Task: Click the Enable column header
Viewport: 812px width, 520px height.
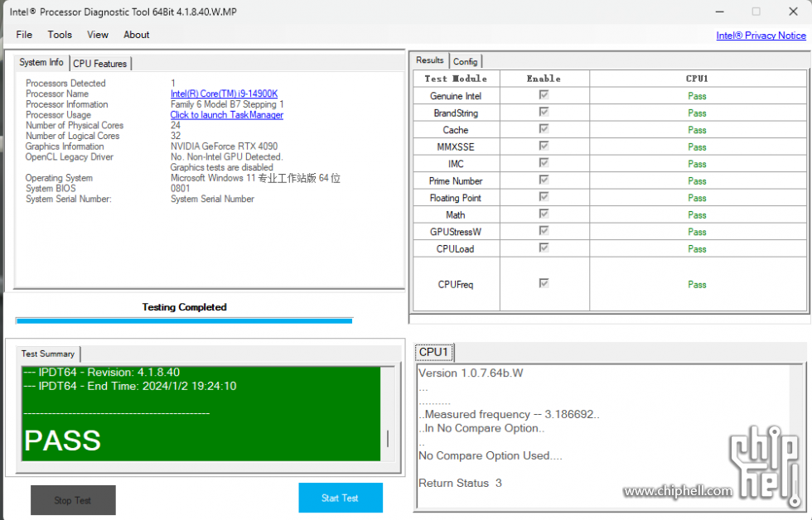Action: pos(544,79)
